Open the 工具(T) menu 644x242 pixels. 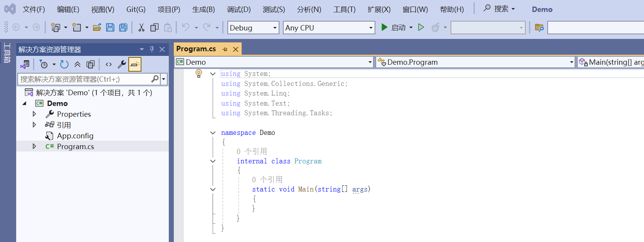pos(345,9)
